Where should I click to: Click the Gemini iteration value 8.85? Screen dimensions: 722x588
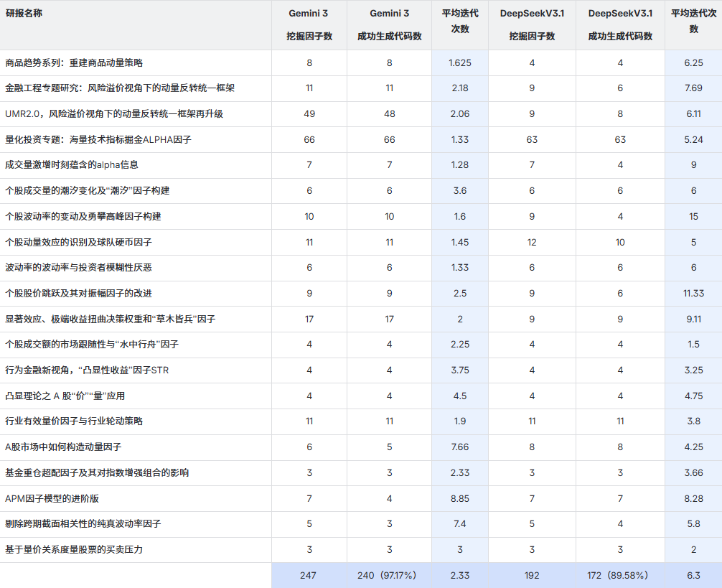click(x=459, y=499)
